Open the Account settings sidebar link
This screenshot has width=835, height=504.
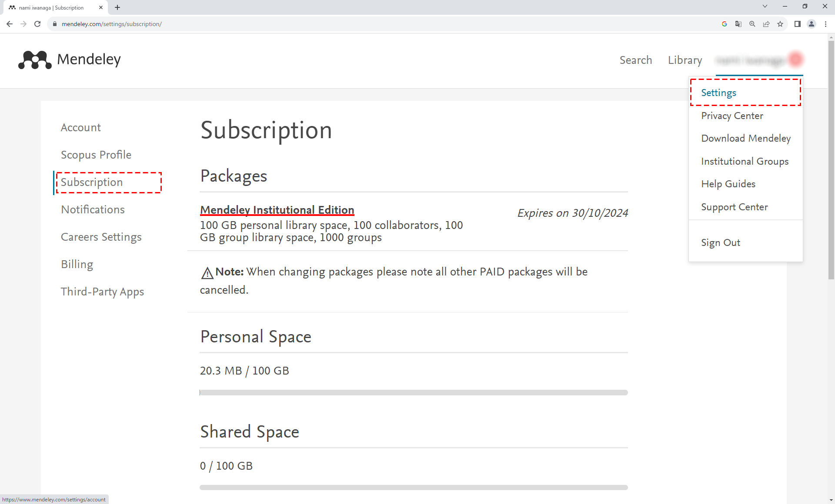click(81, 127)
